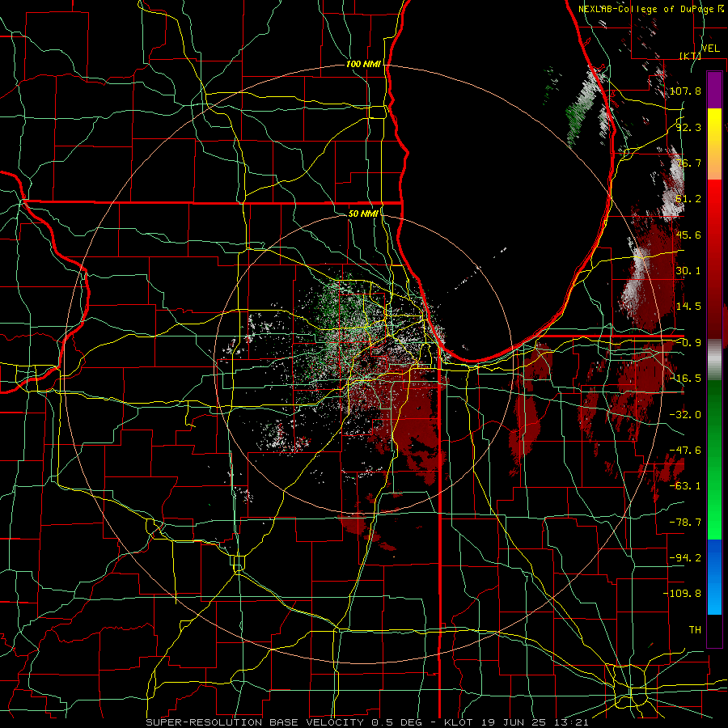Select the 14.5 velocity scale value
This screenshot has height=728, width=728.
click(688, 306)
